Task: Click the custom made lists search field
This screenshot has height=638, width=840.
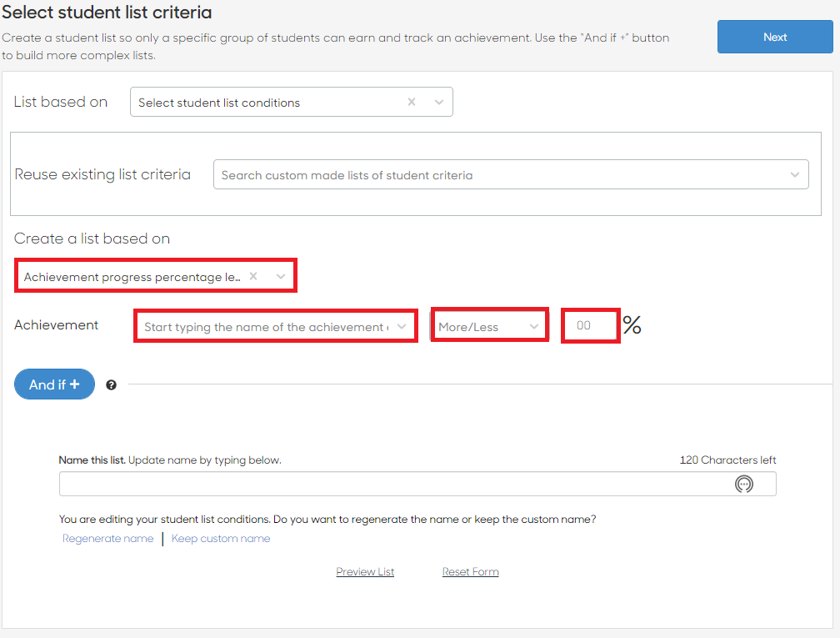Action: click(x=511, y=175)
